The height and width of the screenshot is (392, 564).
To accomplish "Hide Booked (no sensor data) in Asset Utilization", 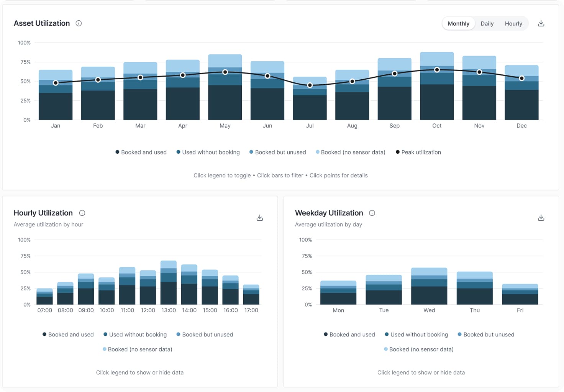I will [350, 152].
